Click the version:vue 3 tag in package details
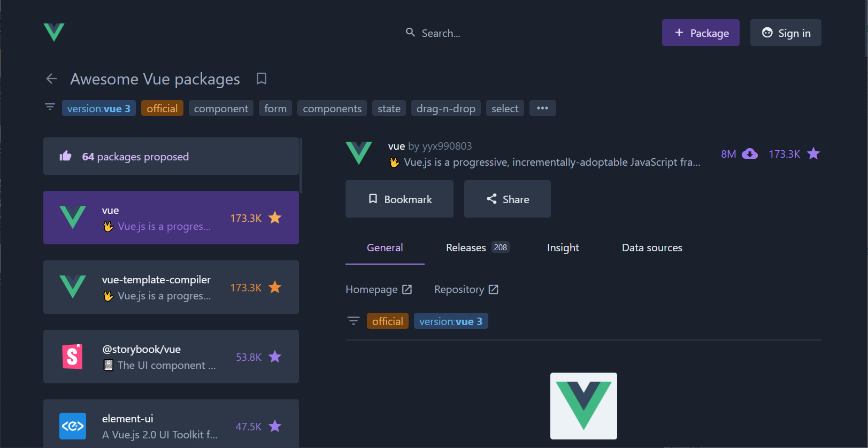The height and width of the screenshot is (448, 868). click(451, 321)
